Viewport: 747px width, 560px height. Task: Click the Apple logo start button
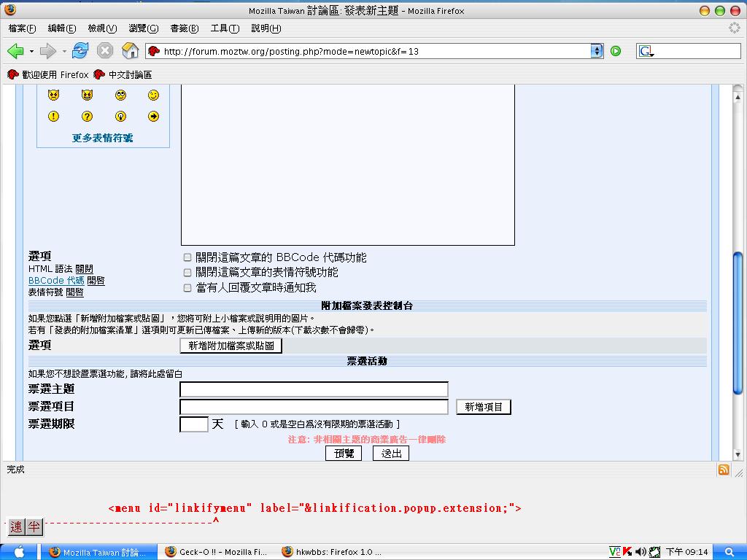coord(19,552)
